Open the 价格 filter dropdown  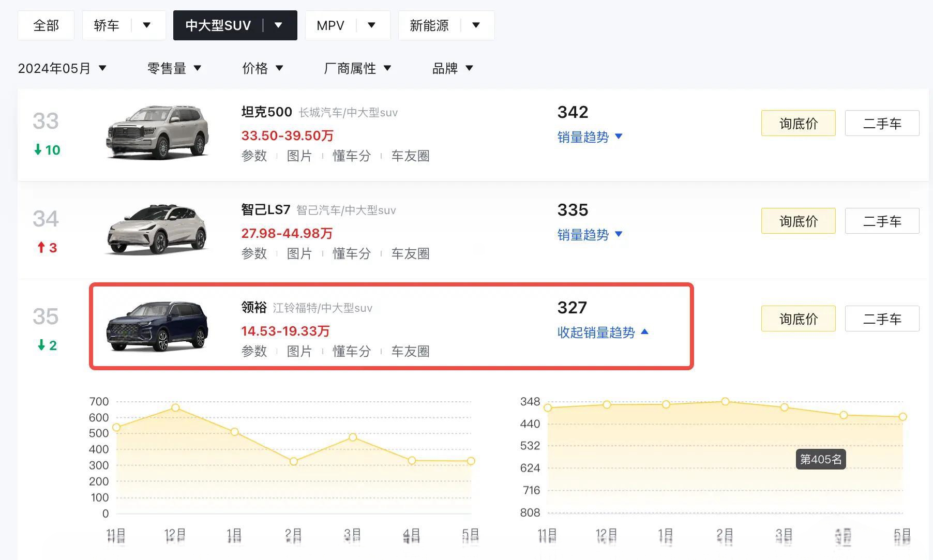(263, 68)
